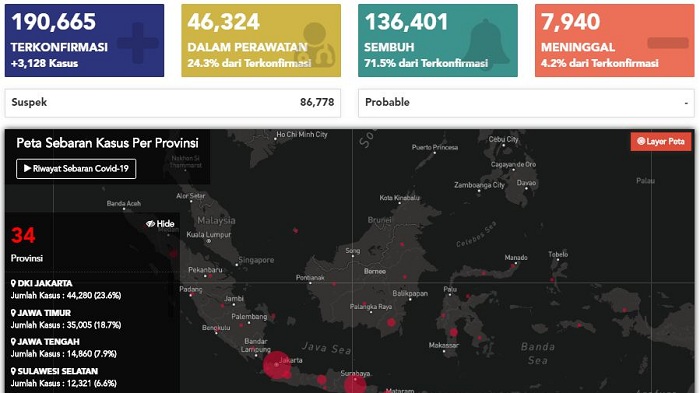Click the doctor icon in Dalam Perawatan card
The height and width of the screenshot is (393, 700).
317,45
